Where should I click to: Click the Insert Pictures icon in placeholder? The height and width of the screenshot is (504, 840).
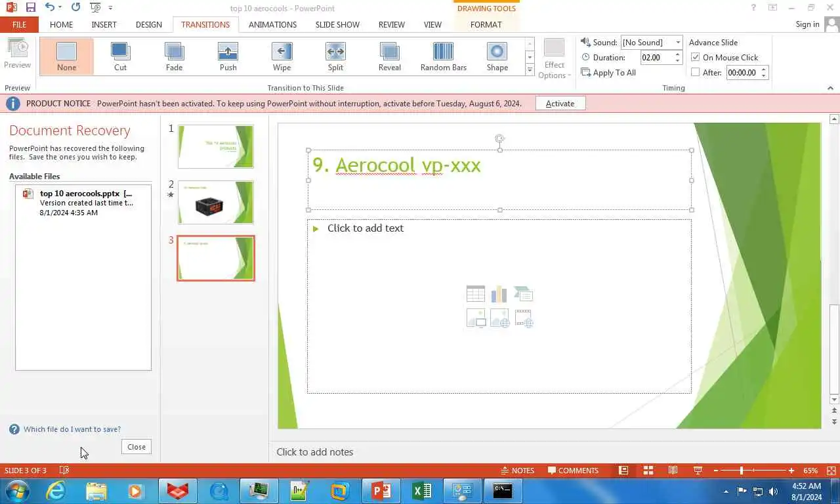[x=475, y=318]
